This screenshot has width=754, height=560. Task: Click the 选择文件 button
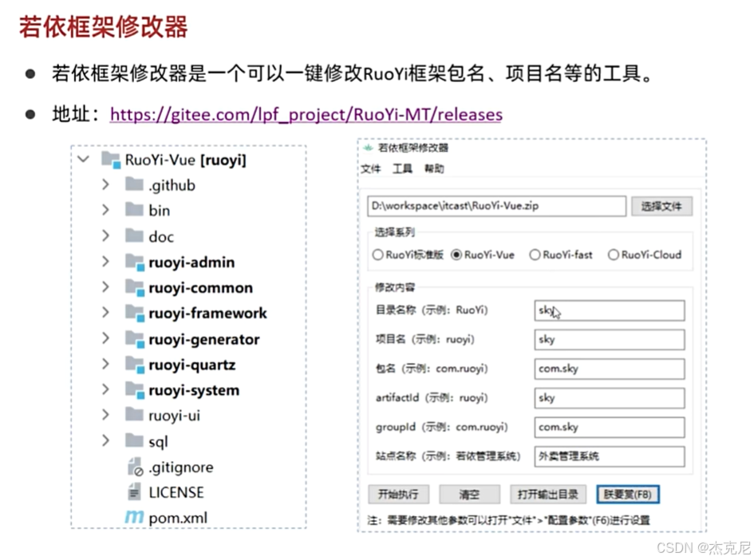[x=661, y=207]
